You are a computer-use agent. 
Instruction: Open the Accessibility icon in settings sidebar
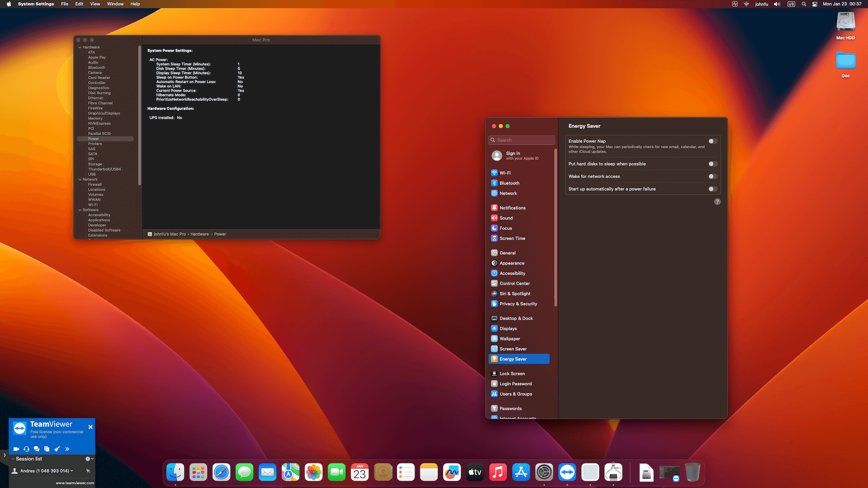pos(494,273)
